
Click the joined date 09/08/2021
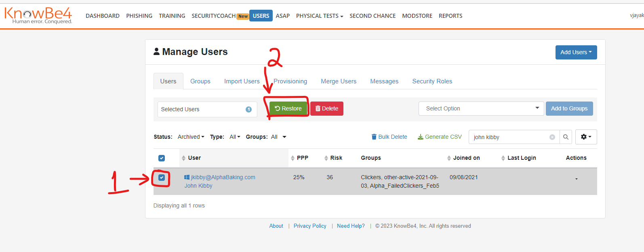pyautogui.click(x=463, y=177)
